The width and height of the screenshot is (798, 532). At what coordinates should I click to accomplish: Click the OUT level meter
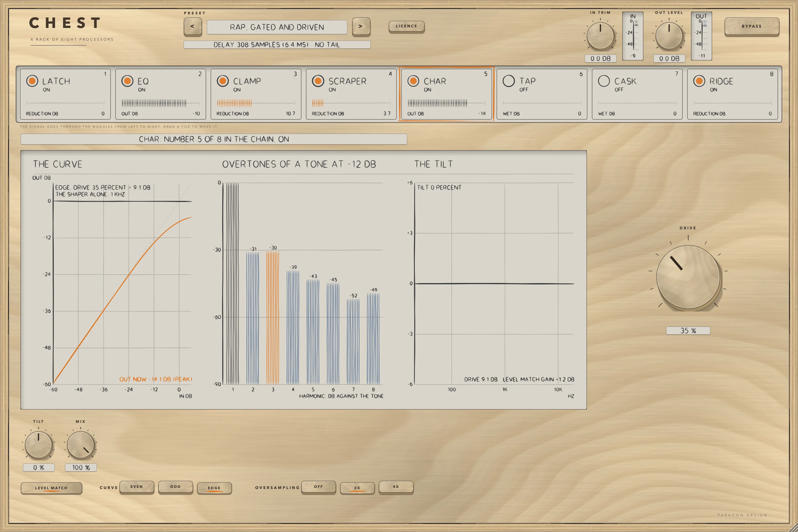point(701,36)
